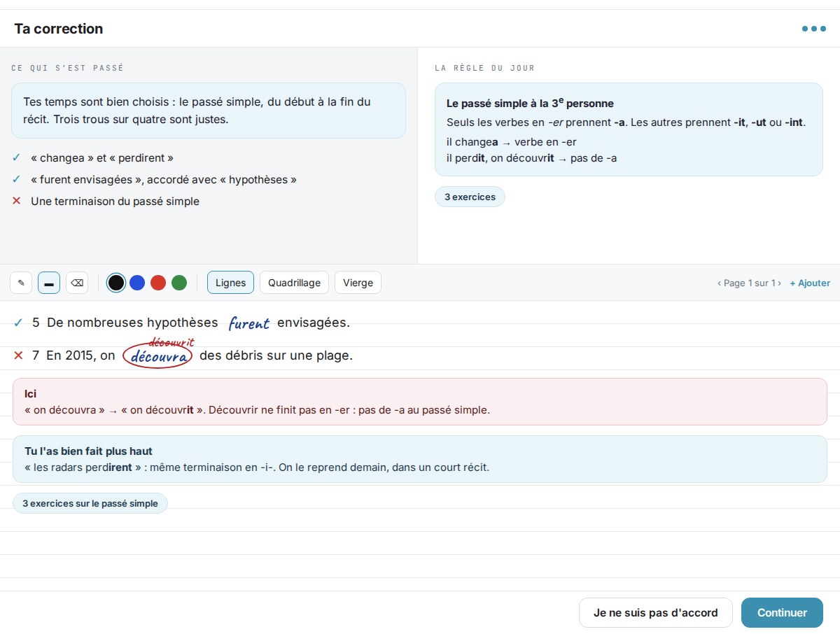Click the checkmark next to « furent envisagées »
The height and width of the screenshot is (634, 840).
(16, 180)
